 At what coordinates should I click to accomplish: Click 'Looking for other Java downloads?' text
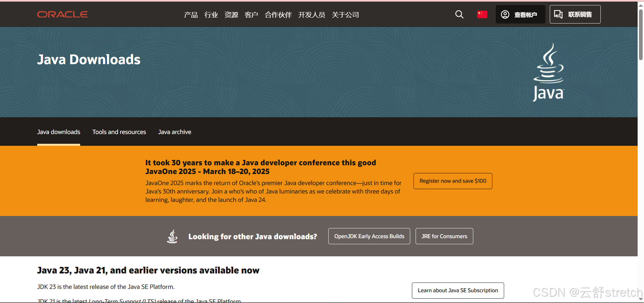[253, 236]
